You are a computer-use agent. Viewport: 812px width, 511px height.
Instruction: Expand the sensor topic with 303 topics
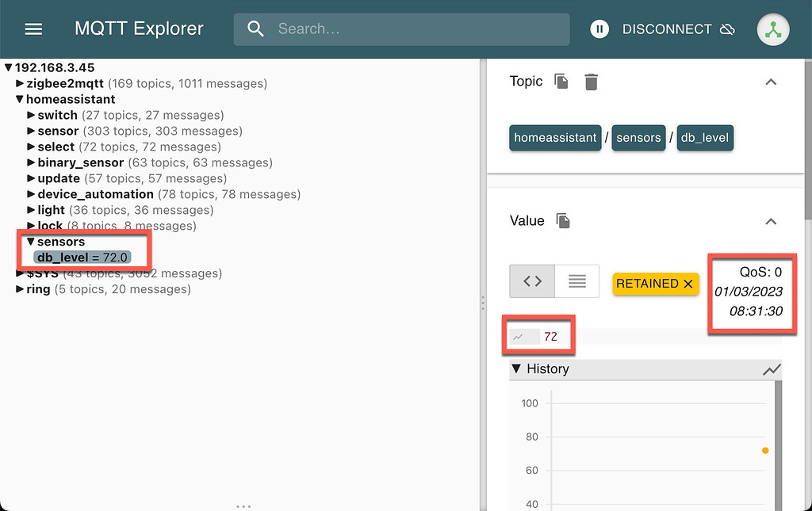coord(31,131)
